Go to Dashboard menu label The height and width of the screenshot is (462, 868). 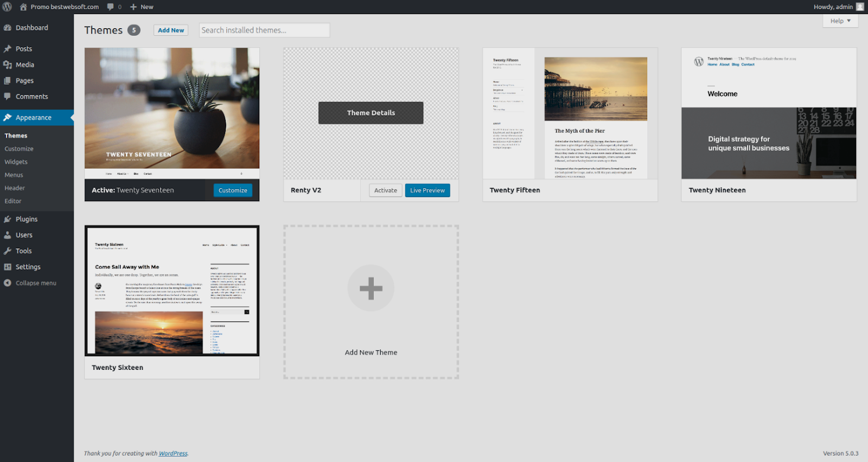pos(32,28)
